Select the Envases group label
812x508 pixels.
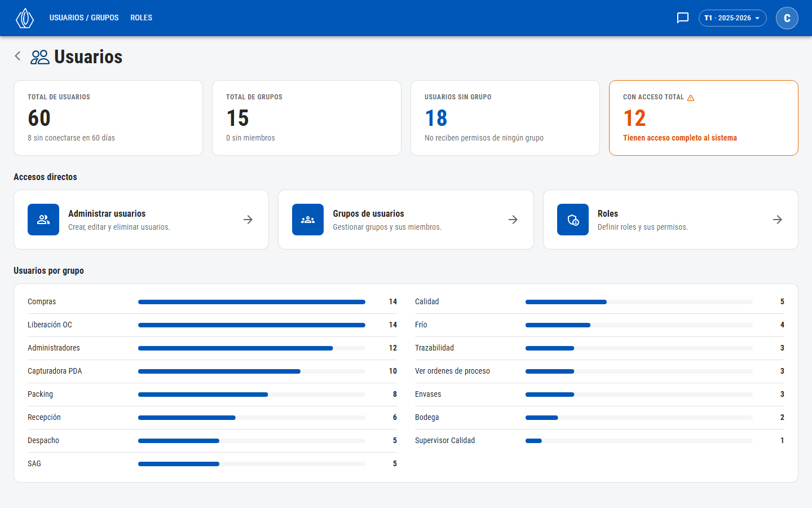[428, 394]
